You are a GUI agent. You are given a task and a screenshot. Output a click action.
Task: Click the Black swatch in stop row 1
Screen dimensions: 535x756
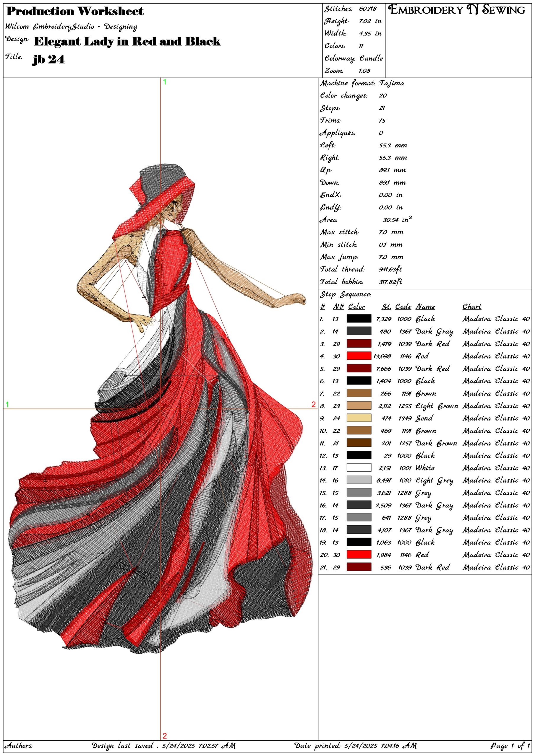click(x=359, y=319)
